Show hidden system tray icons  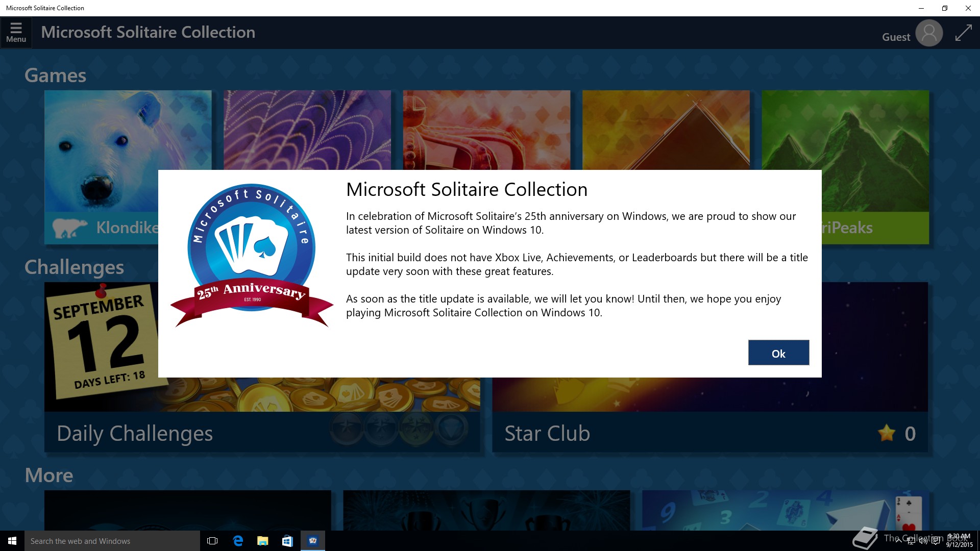[898, 541]
